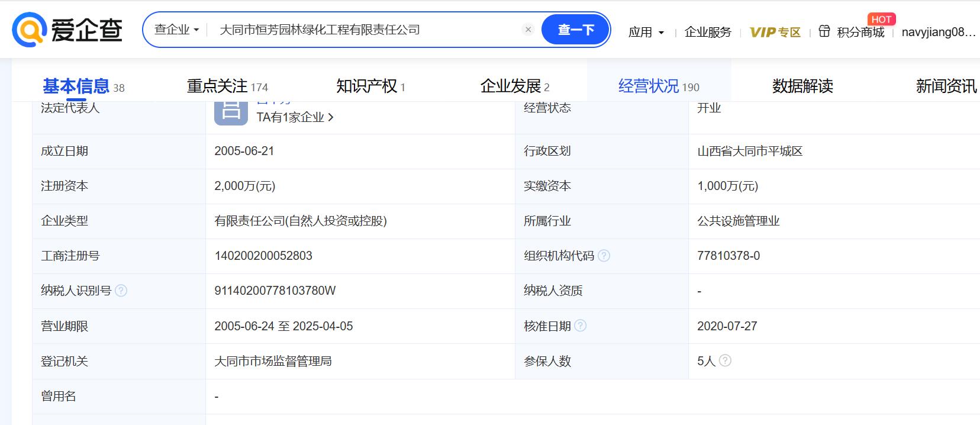Click the legal representative avatar icon
The height and width of the screenshot is (425, 980).
[231, 112]
